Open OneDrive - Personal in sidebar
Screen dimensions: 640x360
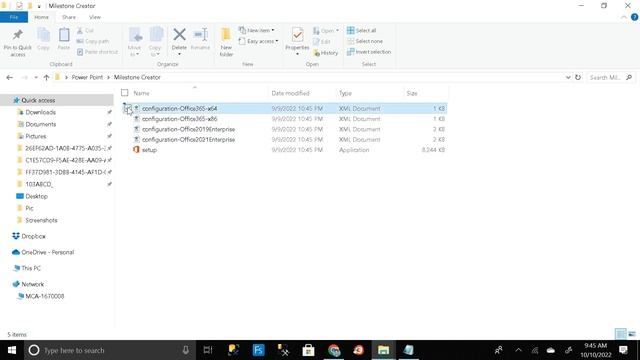point(47,252)
